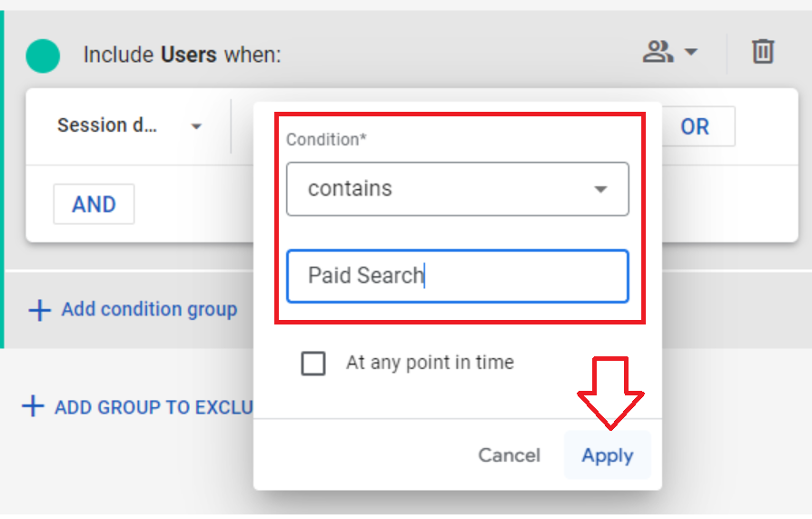812x519 pixels.
Task: Click the green circle group indicator
Action: click(x=43, y=55)
